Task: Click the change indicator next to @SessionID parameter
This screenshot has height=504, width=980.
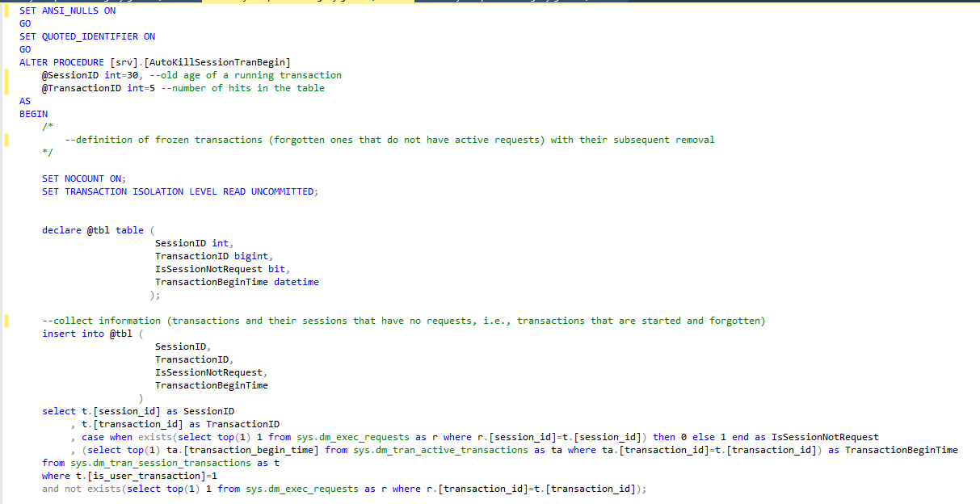Action: click(8, 74)
